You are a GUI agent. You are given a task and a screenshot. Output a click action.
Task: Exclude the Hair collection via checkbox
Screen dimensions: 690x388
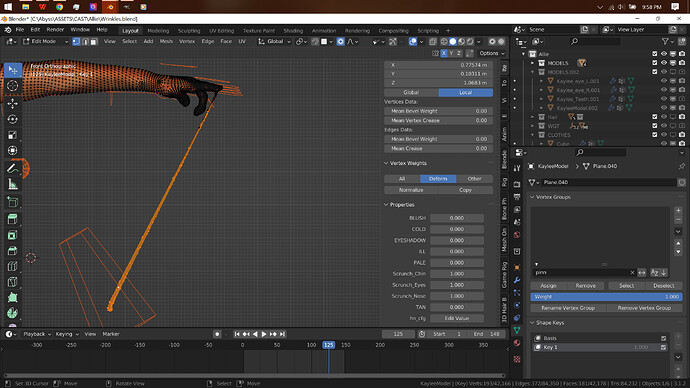tap(654, 117)
